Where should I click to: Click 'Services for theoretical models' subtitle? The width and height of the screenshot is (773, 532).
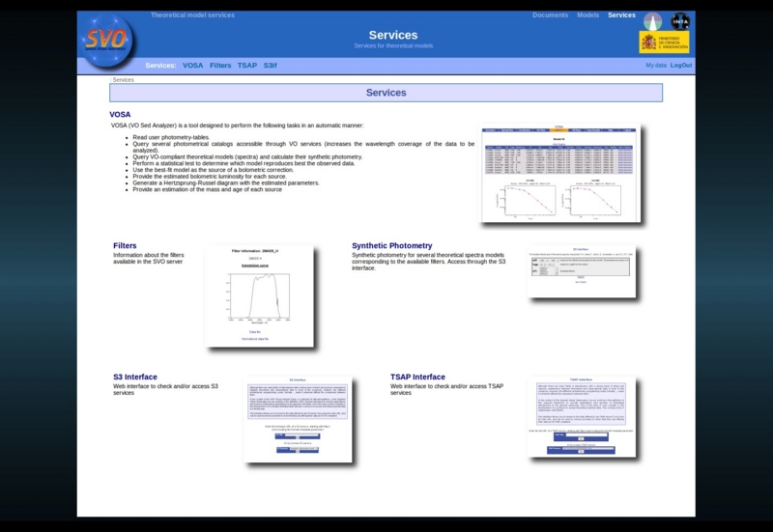(x=393, y=45)
